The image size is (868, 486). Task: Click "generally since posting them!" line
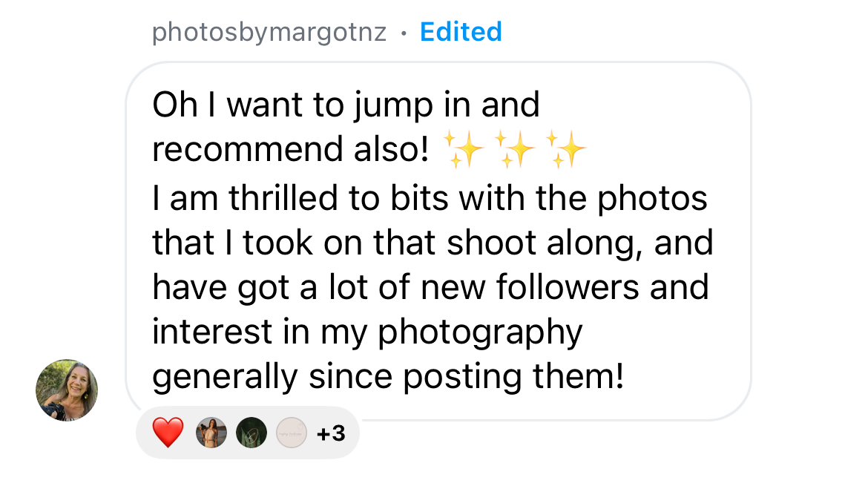pyautogui.click(x=388, y=377)
